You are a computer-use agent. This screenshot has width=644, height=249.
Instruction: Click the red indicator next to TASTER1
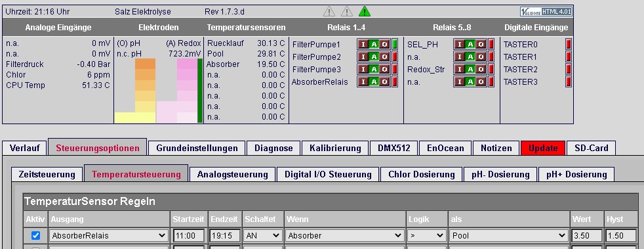tap(569, 57)
